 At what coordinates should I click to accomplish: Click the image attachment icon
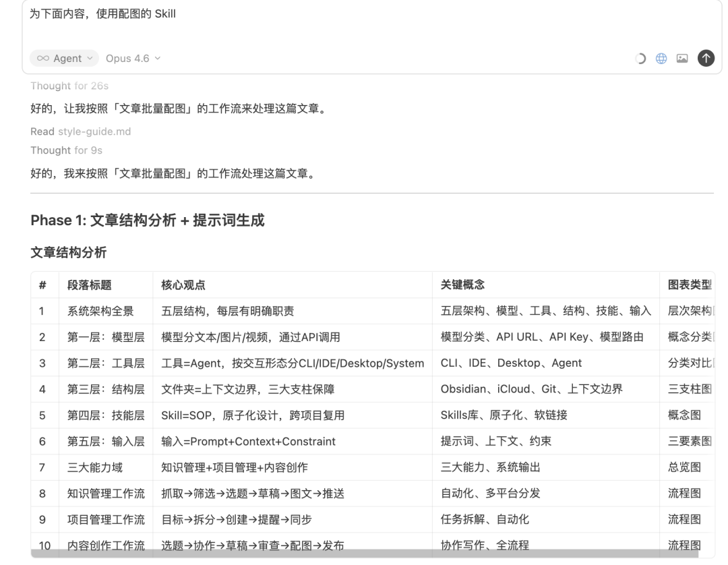click(x=684, y=59)
